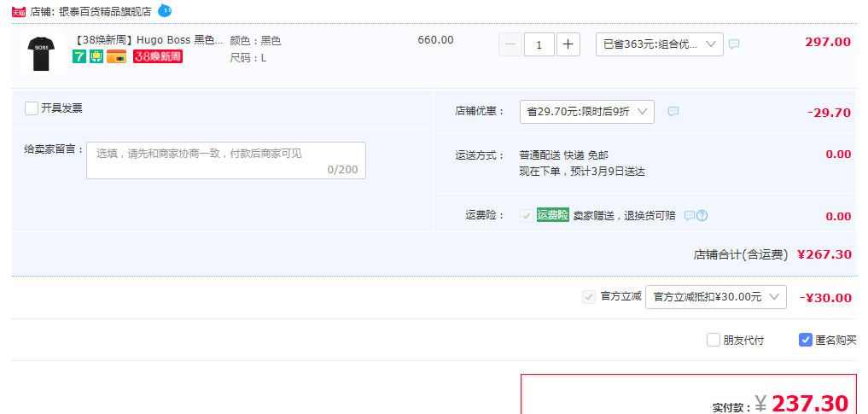Click the comment bubble icon after 退换货可赔

click(690, 216)
